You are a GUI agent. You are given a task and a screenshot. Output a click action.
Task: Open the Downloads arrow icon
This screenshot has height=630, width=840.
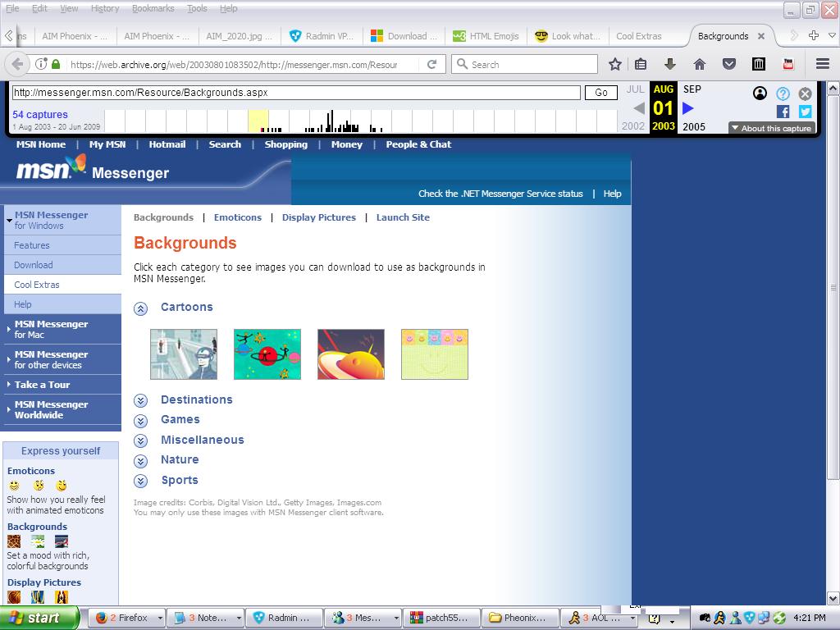(669, 64)
